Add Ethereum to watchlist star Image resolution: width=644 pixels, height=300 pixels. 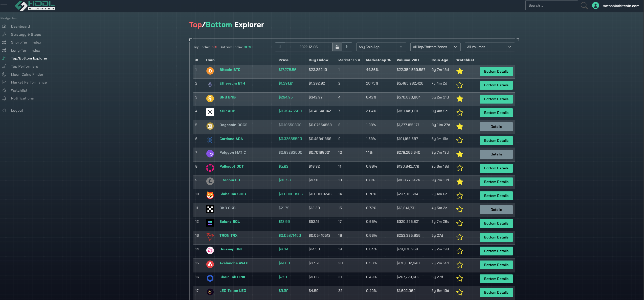pos(460,85)
